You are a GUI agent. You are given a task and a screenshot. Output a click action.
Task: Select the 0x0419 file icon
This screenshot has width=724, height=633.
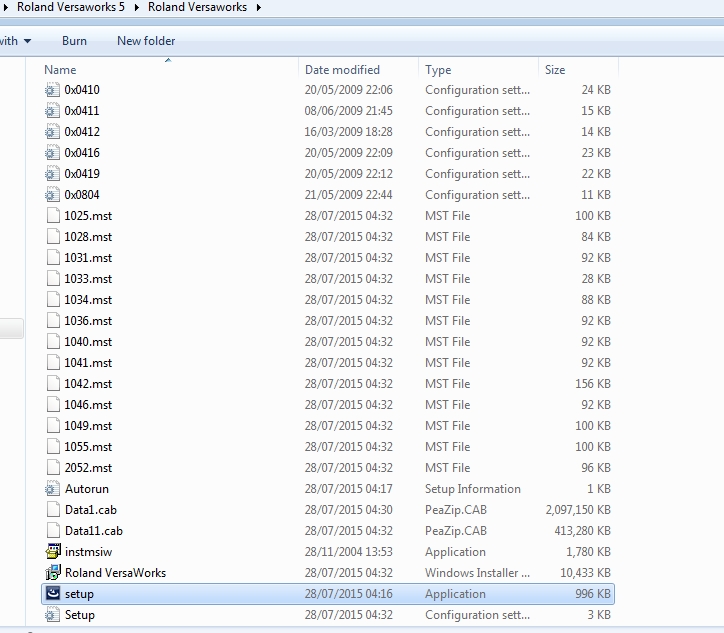tap(53, 174)
